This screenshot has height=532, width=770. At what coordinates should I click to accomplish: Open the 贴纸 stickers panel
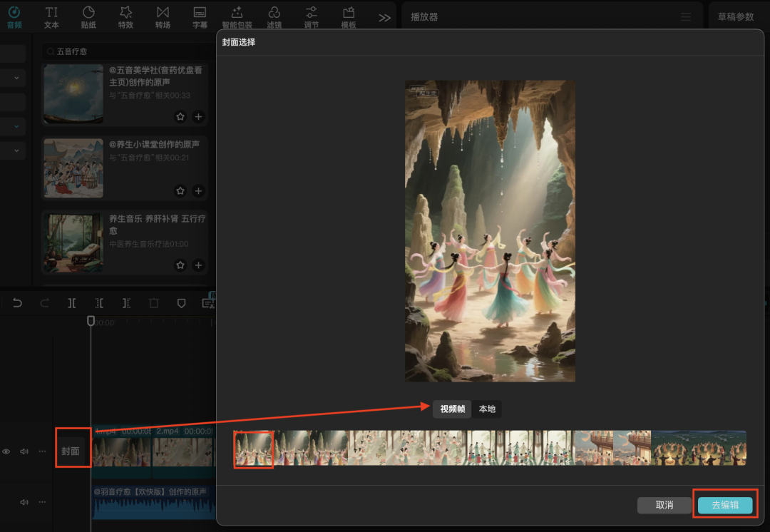tap(88, 17)
